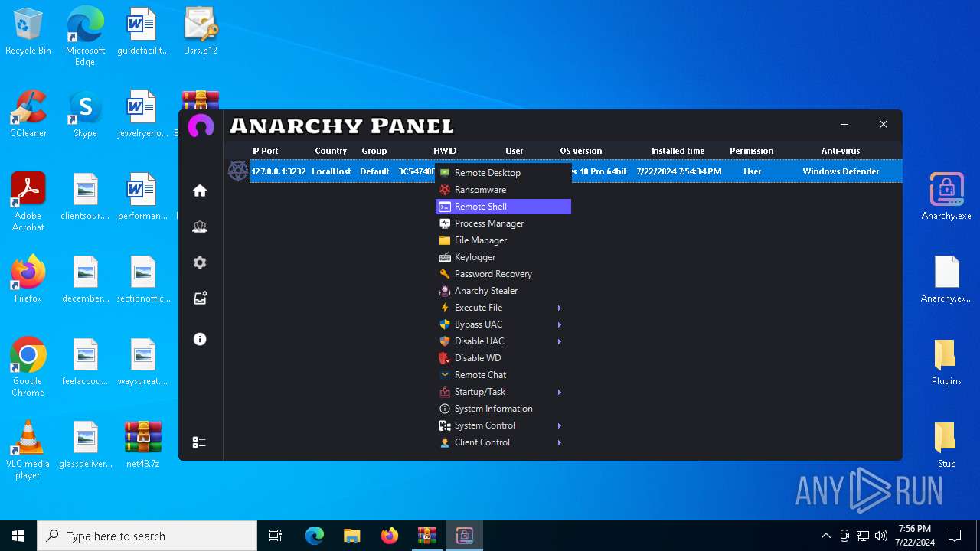Image resolution: width=980 pixels, height=551 pixels.
Task: Click the System Information icon
Action: [x=445, y=409]
